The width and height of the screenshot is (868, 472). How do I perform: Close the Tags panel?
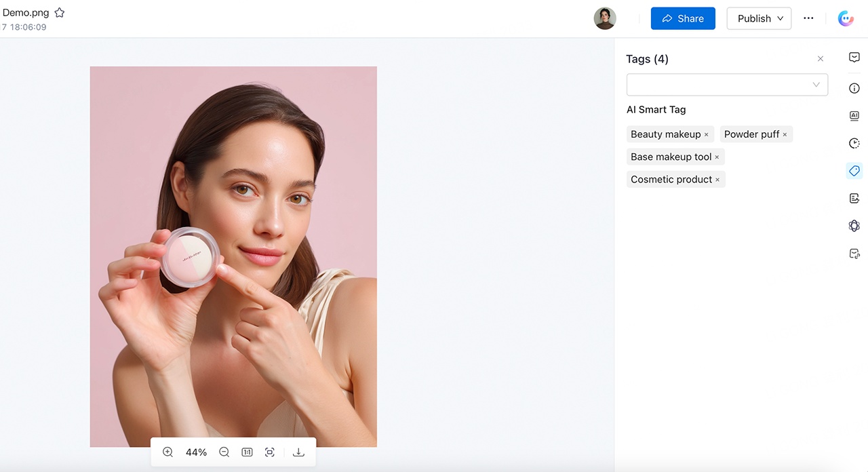point(821,59)
